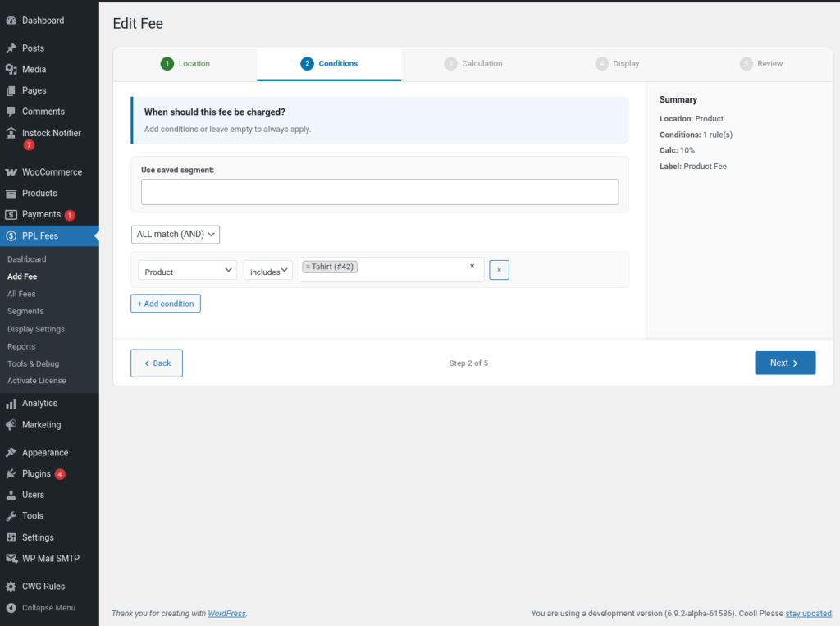Screen dimensions: 840x626
Task: Click the Plugins 4 updates badge
Action: click(60, 474)
